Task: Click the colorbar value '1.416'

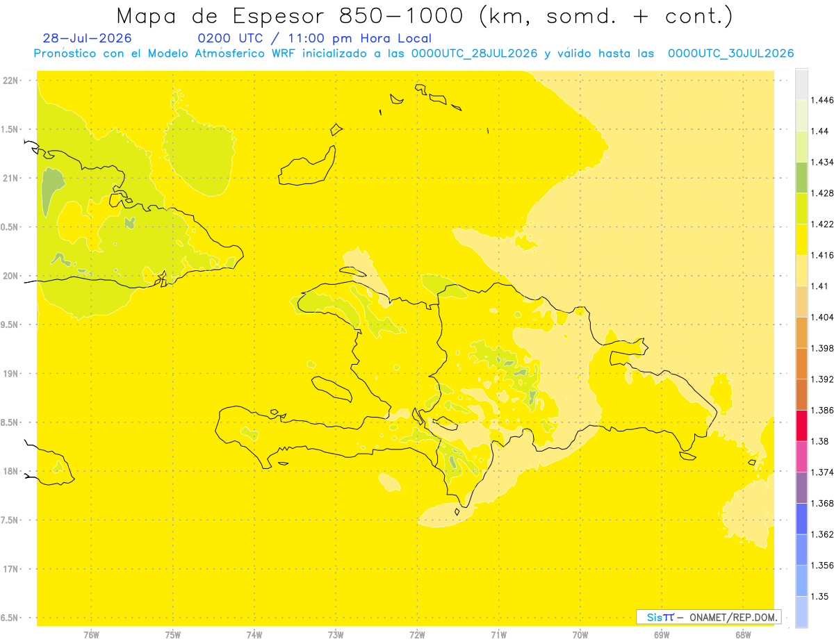Action: point(824,255)
